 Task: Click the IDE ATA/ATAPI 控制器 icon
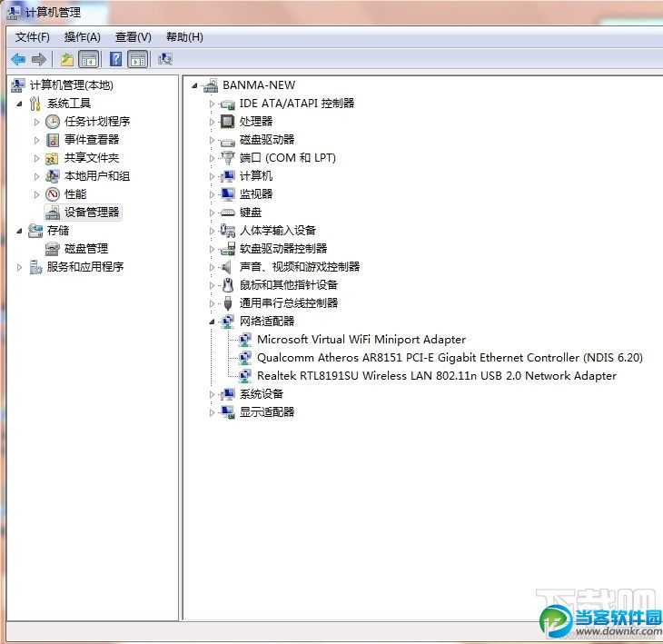(x=227, y=104)
